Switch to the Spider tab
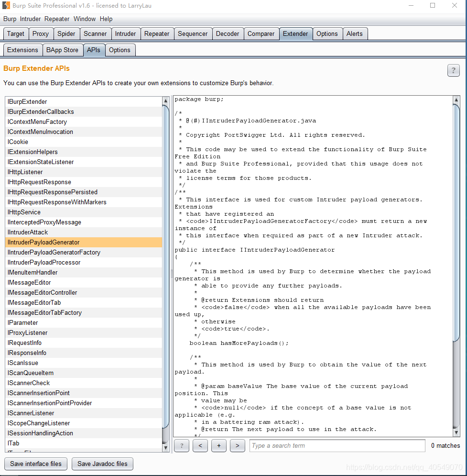467x476 pixels. coord(66,33)
